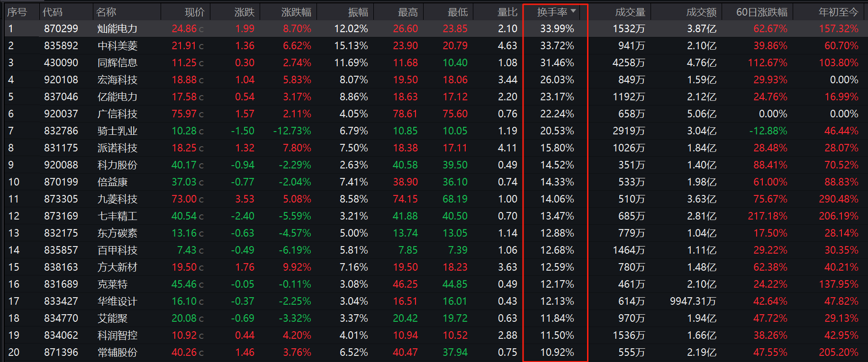
Task: Click stock code 870299
Action: point(61,28)
